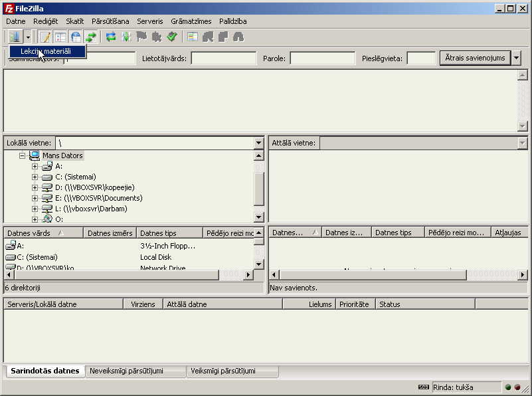
Task: Open the Rediģēt menu
Action: pyautogui.click(x=45, y=21)
